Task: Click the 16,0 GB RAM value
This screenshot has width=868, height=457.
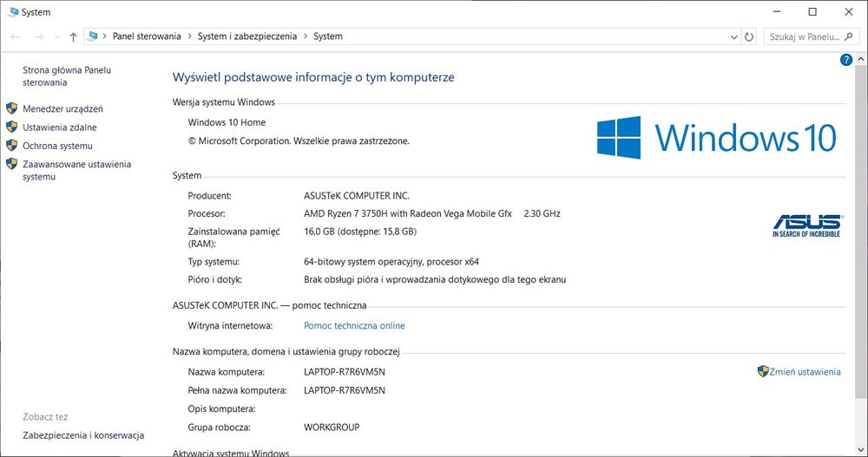Action: (x=360, y=232)
